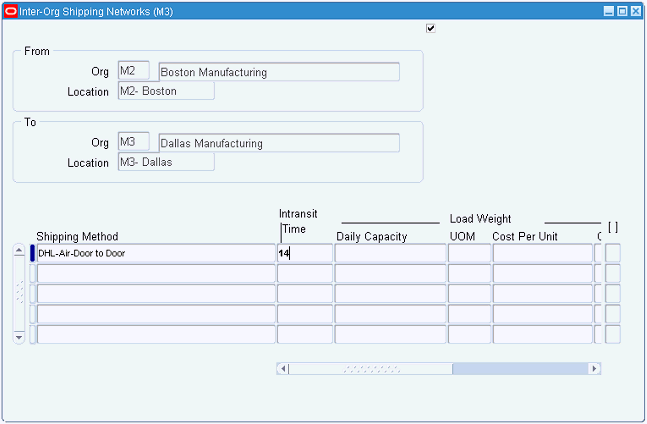
Task: Click the vertical records scrollbar thumb
Action: (19, 292)
